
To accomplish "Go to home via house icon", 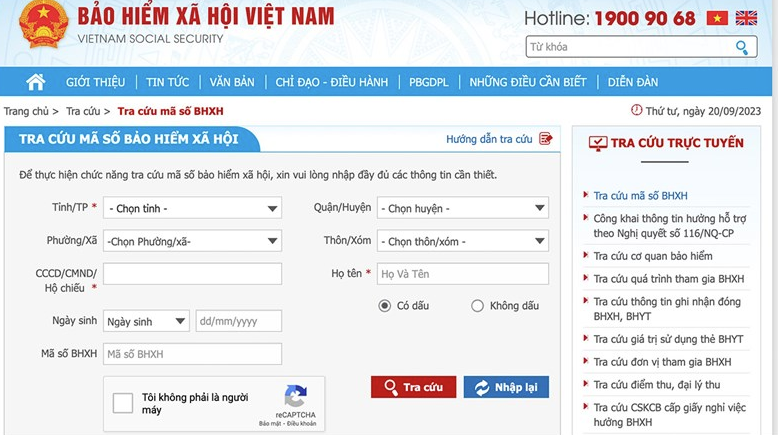I will tap(36, 82).
